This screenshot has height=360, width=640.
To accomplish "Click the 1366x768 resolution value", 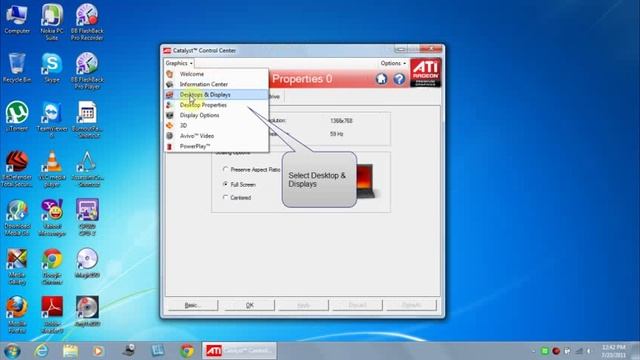I will point(341,121).
